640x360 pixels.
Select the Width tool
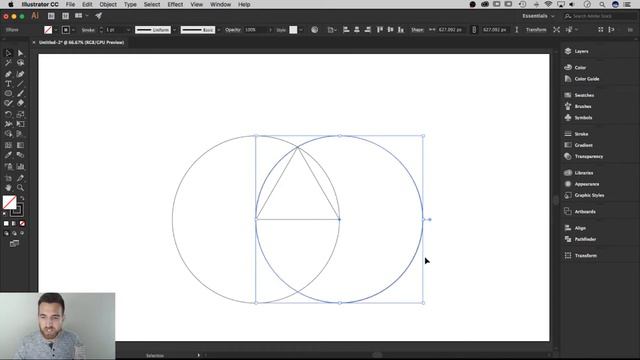pos(8,124)
